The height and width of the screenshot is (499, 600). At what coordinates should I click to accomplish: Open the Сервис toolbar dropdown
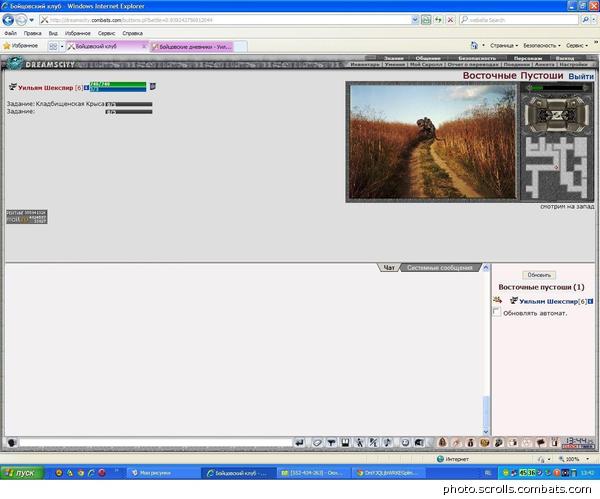(x=577, y=46)
